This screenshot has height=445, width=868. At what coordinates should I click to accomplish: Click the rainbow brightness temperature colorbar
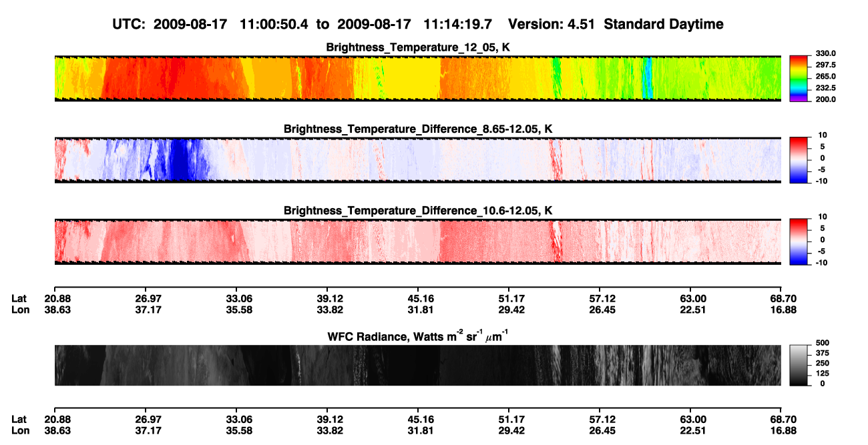click(x=799, y=77)
